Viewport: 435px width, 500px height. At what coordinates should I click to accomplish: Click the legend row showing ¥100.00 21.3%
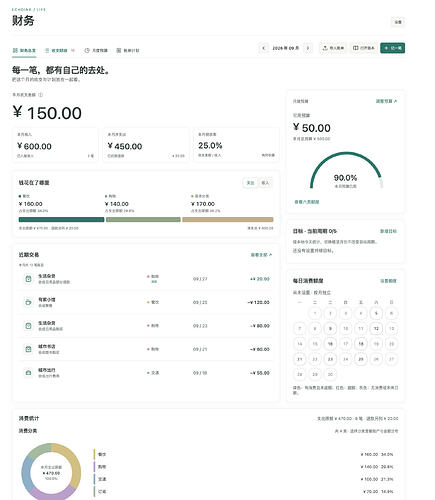[246, 479]
